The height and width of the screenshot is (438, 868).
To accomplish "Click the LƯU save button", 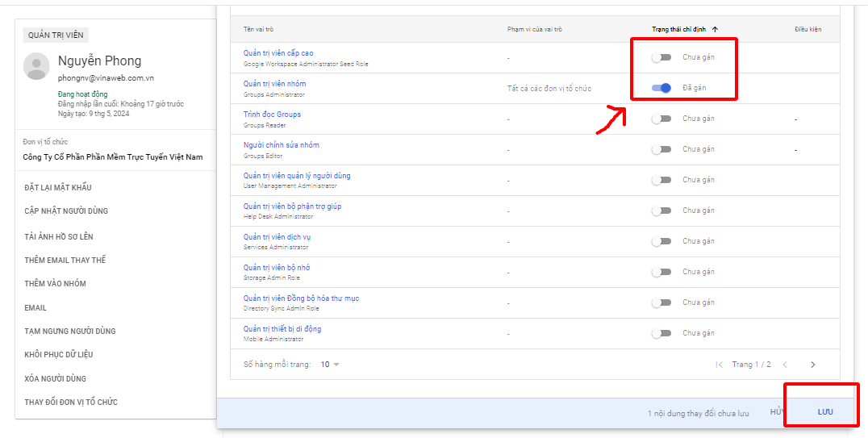I will click(825, 412).
